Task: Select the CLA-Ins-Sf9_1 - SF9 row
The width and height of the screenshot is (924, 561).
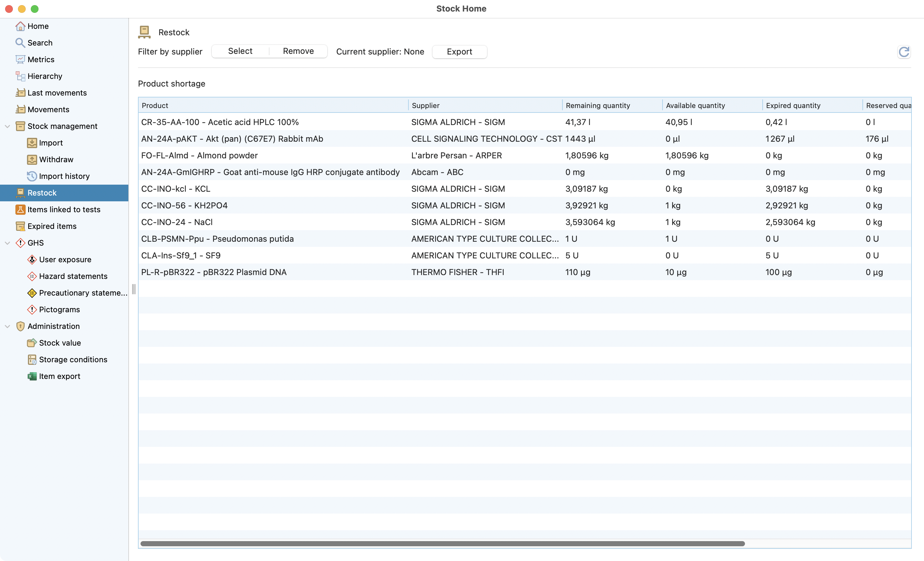Action: coord(525,255)
